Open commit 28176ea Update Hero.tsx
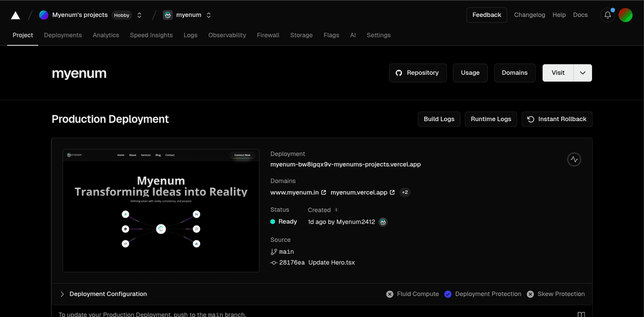 coord(317,263)
